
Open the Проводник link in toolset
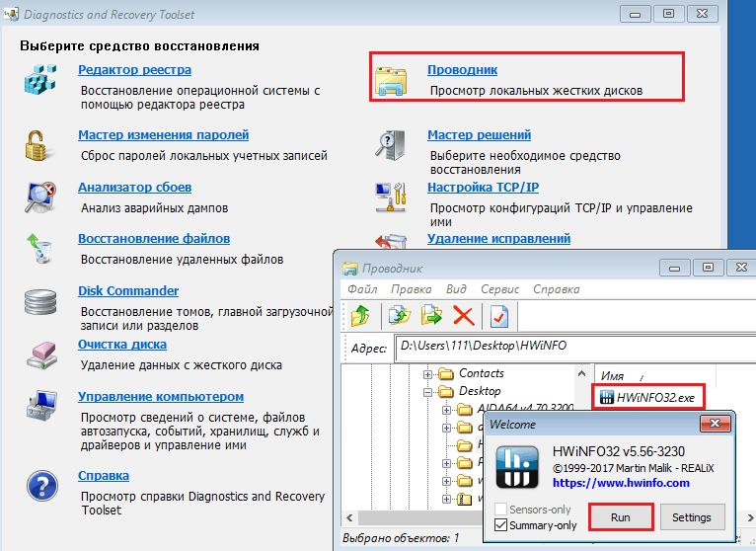click(x=462, y=70)
